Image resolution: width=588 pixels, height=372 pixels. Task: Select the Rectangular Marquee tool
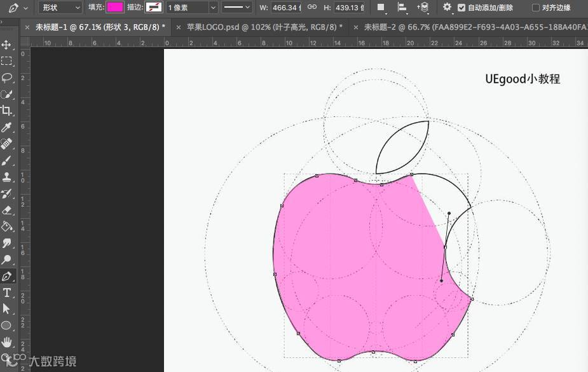(x=6, y=61)
